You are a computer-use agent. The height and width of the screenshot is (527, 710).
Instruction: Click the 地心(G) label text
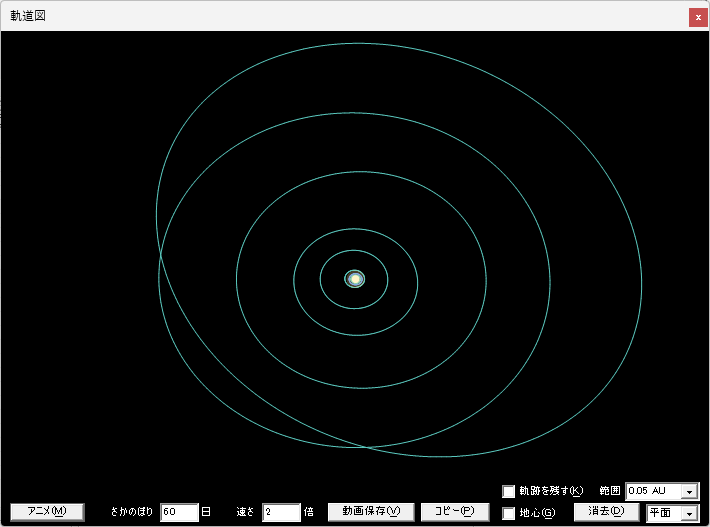[x=537, y=513]
